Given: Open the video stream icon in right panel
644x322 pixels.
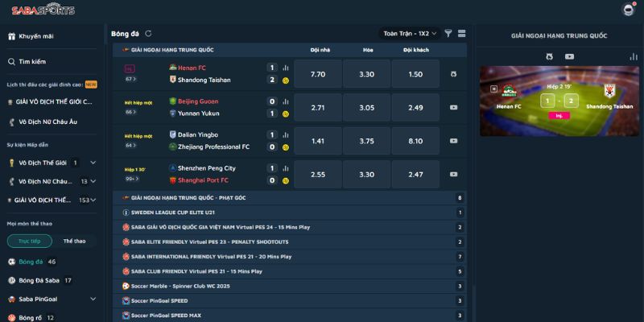Looking at the screenshot, I should coord(569,56).
